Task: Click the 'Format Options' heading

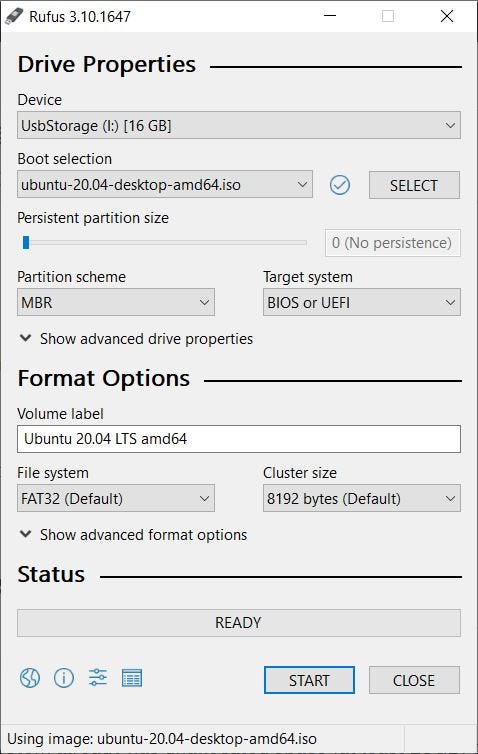Action: click(104, 378)
